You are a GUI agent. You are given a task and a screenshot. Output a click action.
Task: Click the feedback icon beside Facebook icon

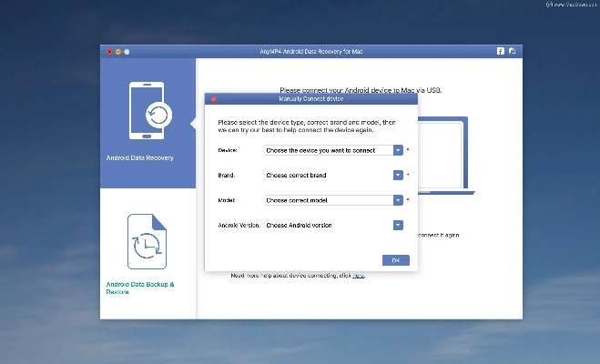[513, 52]
